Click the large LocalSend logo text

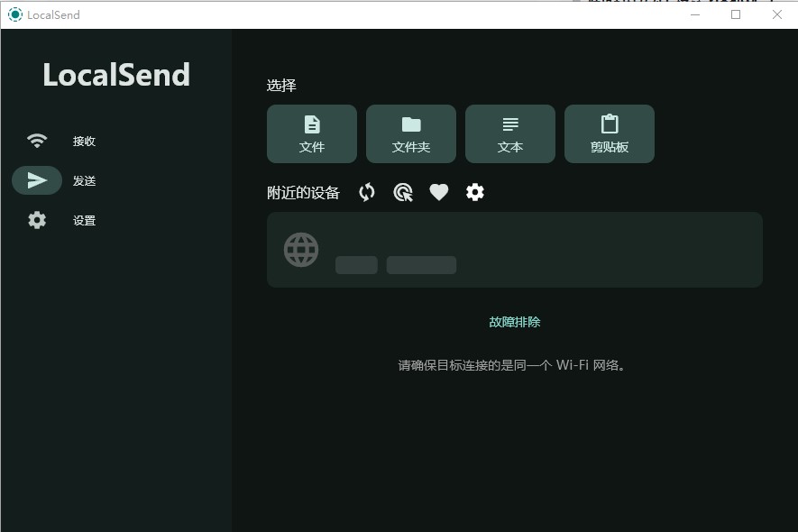[x=116, y=75]
